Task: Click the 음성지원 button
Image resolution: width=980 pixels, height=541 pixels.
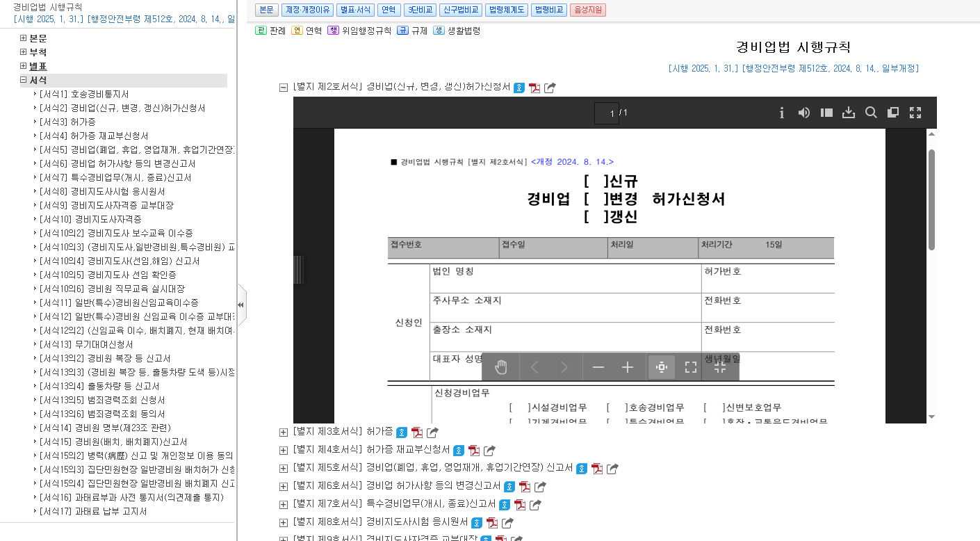Action: pyautogui.click(x=587, y=10)
